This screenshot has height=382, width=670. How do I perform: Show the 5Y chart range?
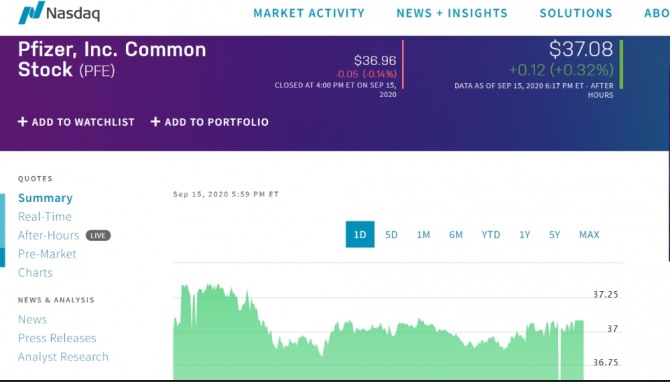[555, 235]
